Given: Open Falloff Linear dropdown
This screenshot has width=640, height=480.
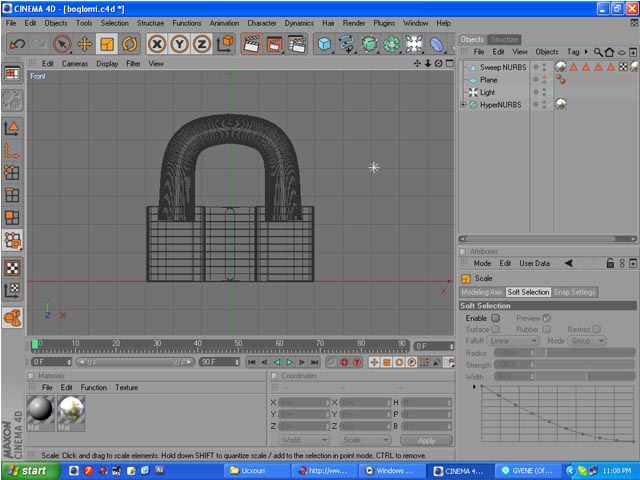Looking at the screenshot, I should coord(513,341).
